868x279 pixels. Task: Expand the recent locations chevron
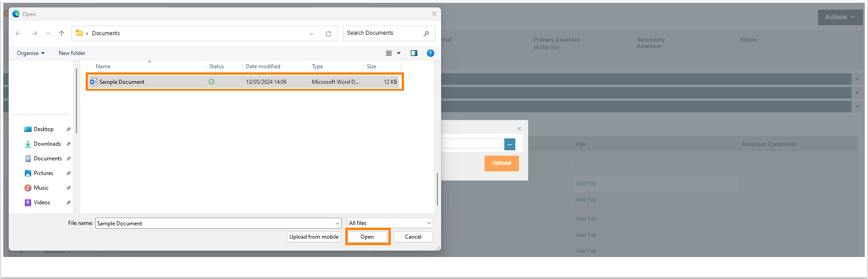[x=48, y=33]
